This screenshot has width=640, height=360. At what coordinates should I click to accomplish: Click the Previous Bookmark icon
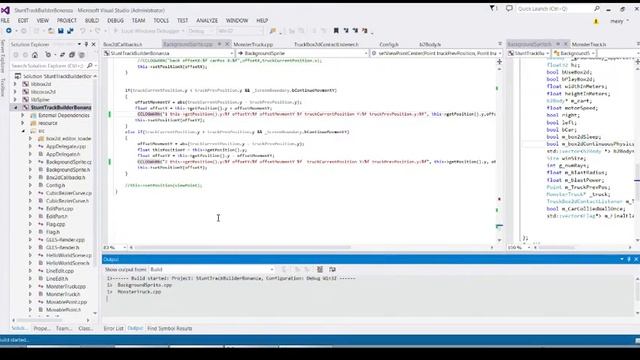tap(346, 31)
